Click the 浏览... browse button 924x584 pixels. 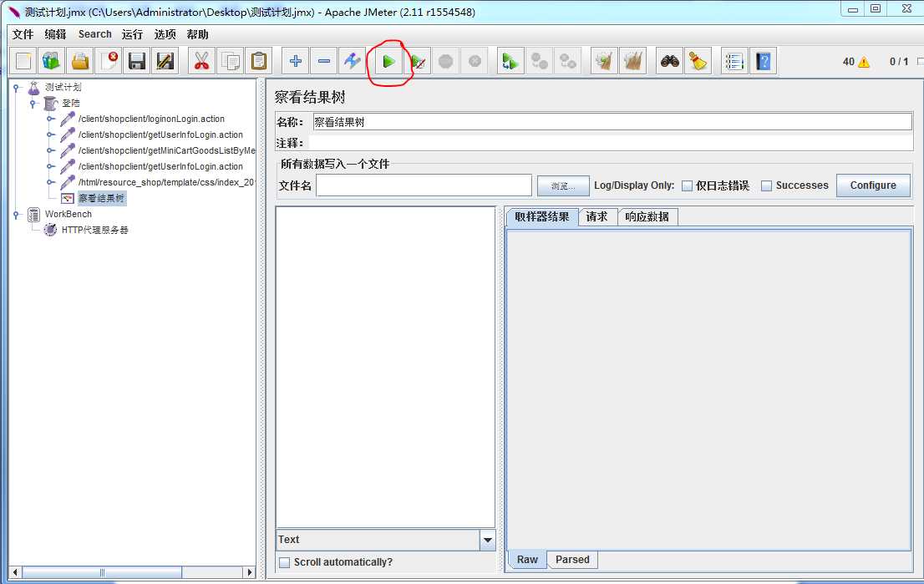coord(563,185)
